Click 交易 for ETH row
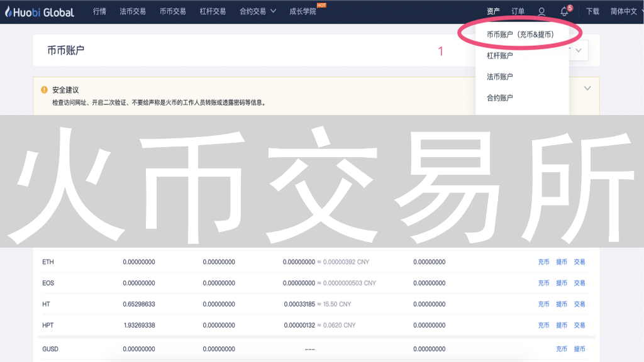This screenshot has width=644, height=362. tap(579, 262)
